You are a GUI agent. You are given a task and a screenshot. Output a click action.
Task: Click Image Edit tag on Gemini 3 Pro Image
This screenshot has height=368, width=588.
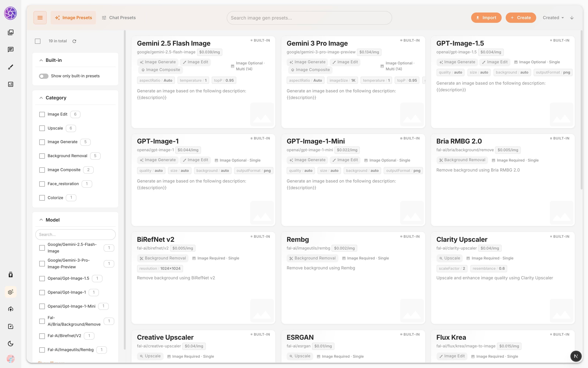[x=345, y=62]
